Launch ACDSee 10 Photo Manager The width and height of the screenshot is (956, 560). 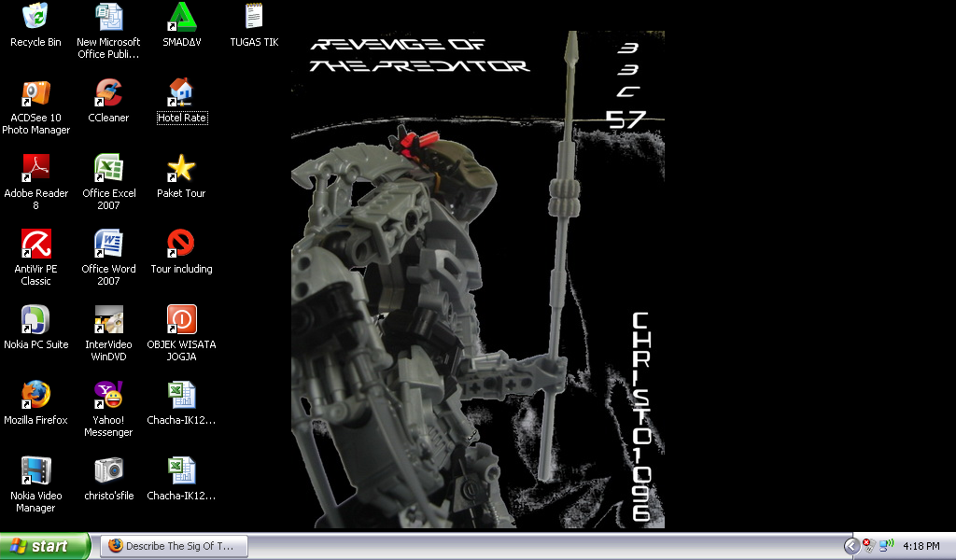tap(35, 93)
